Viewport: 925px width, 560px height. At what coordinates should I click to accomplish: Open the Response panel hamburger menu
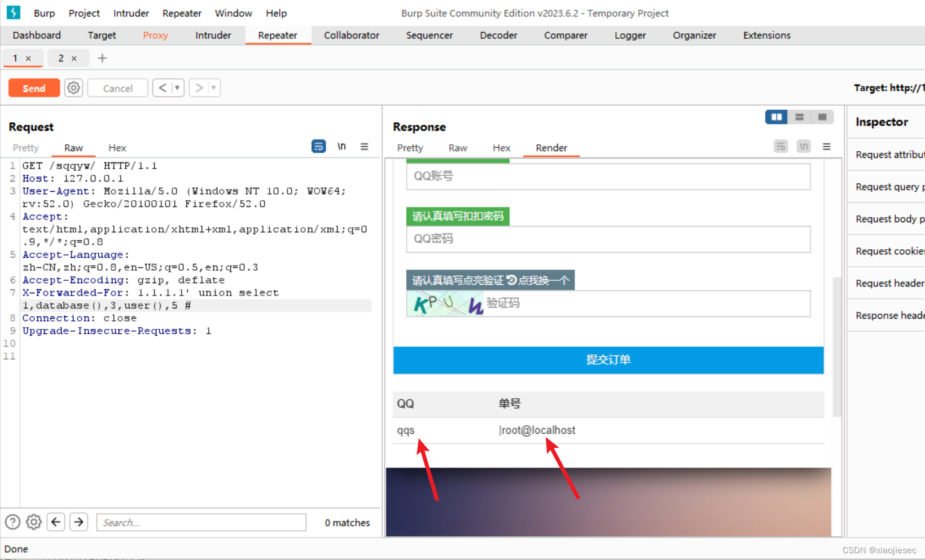826,146
